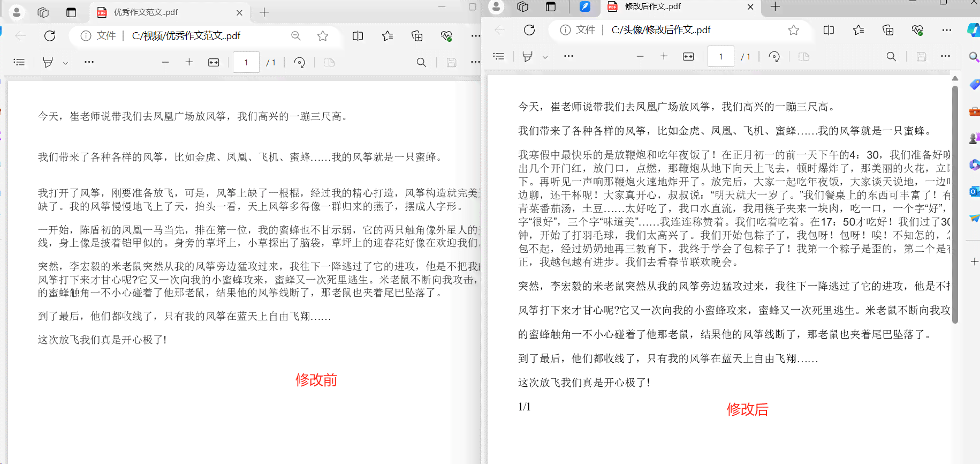Viewport: 980px width, 464px height.
Task: Expand highlight color dropdown in right PDF
Action: coord(545,57)
